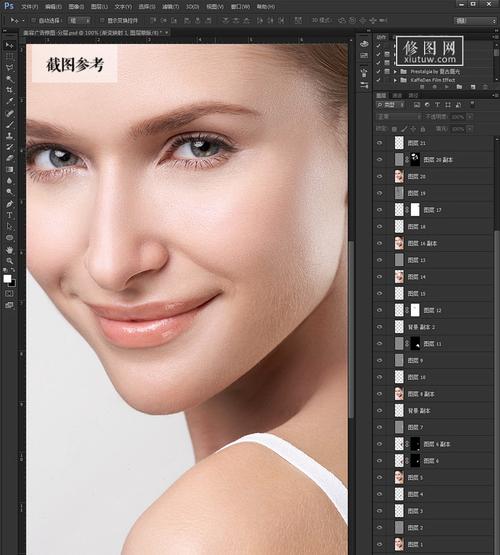Open the 窗口(W) menu
This screenshot has height=555, width=500.
pyautogui.click(x=240, y=7)
